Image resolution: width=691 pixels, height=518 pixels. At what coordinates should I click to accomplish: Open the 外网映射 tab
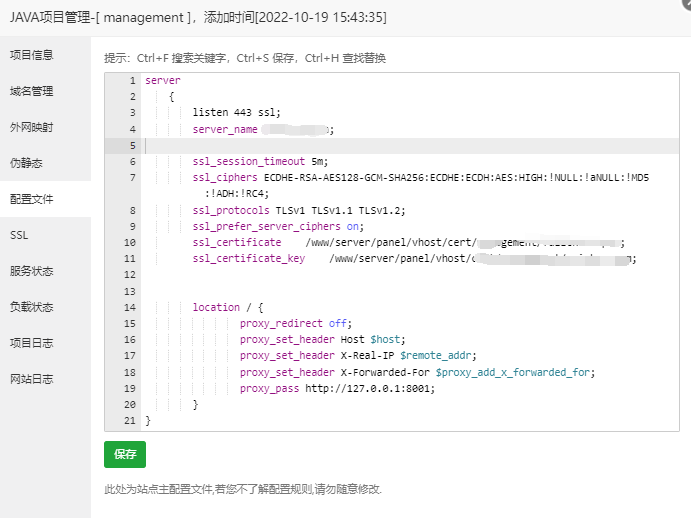coord(32,127)
